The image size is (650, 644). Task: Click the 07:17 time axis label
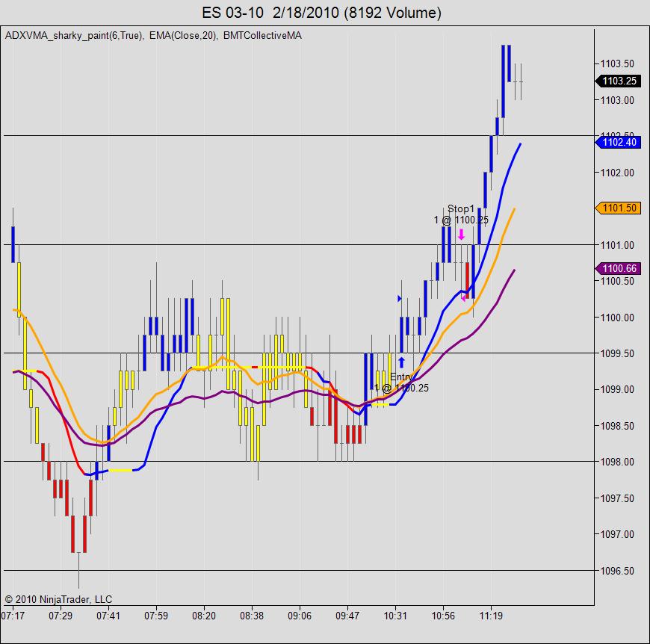coord(13,616)
